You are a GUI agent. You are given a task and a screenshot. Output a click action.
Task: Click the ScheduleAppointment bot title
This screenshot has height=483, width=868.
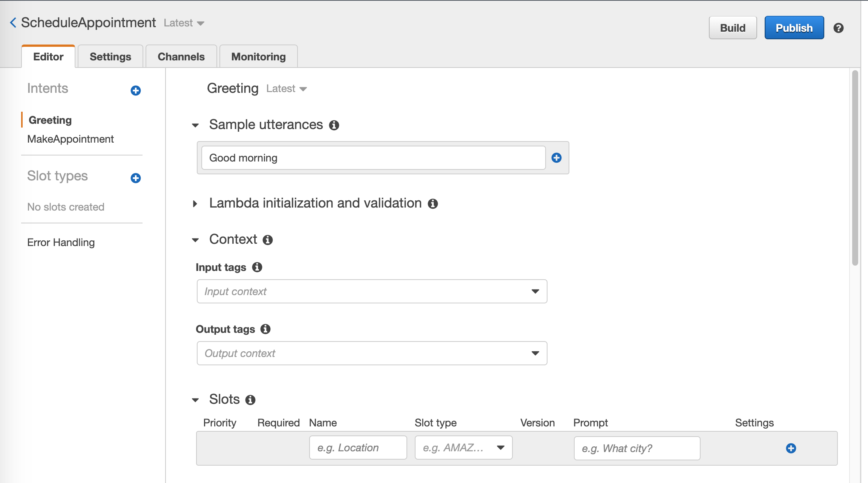coord(88,23)
